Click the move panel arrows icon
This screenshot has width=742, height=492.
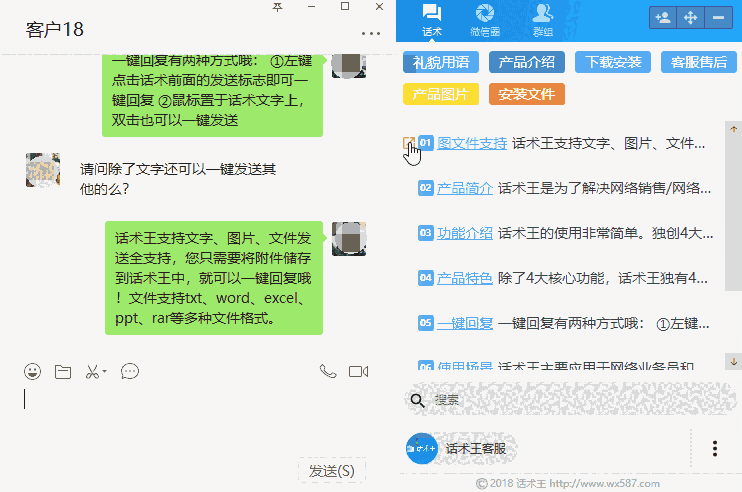(690, 18)
